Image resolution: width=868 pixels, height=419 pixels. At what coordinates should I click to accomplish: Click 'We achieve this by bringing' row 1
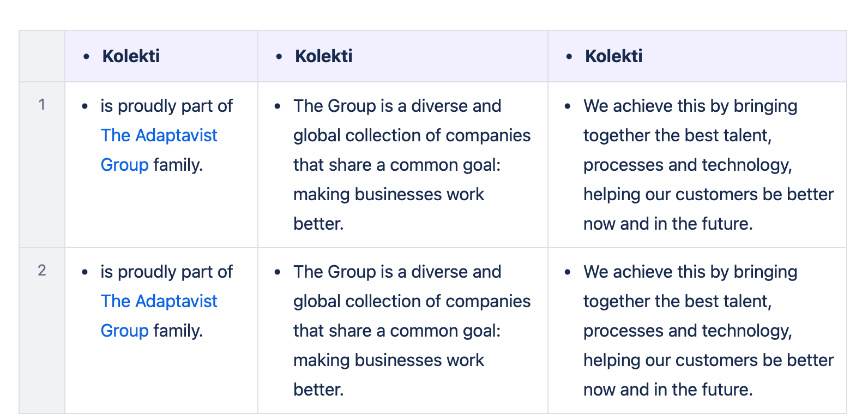(690, 106)
